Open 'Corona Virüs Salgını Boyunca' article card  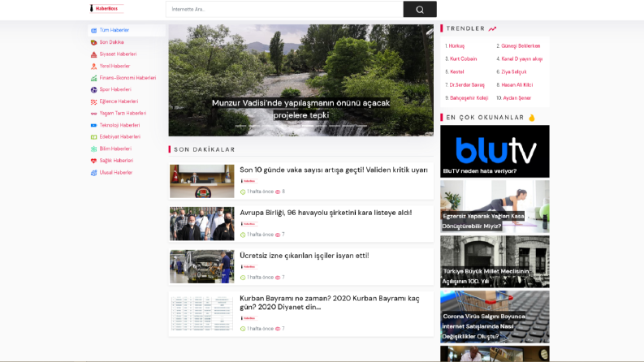point(495,317)
